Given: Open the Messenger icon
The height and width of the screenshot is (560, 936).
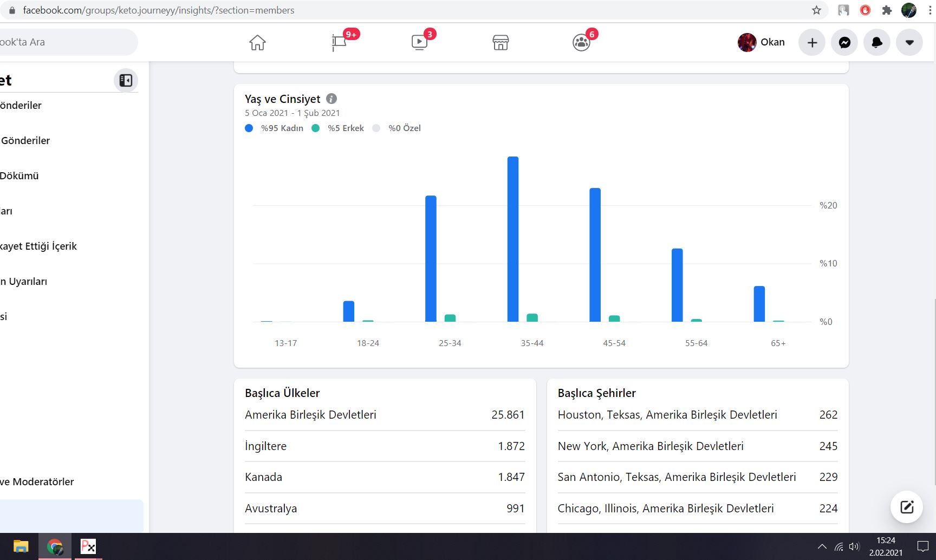Looking at the screenshot, I should (x=844, y=42).
